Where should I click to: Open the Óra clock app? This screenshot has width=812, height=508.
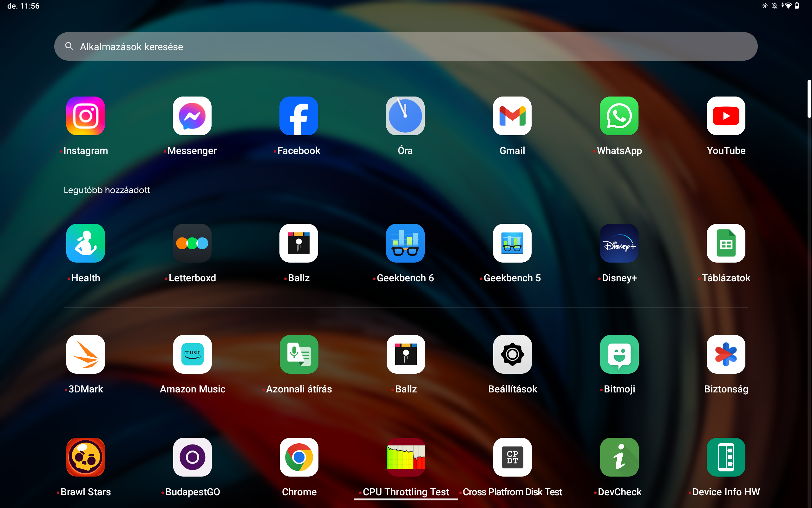(405, 116)
